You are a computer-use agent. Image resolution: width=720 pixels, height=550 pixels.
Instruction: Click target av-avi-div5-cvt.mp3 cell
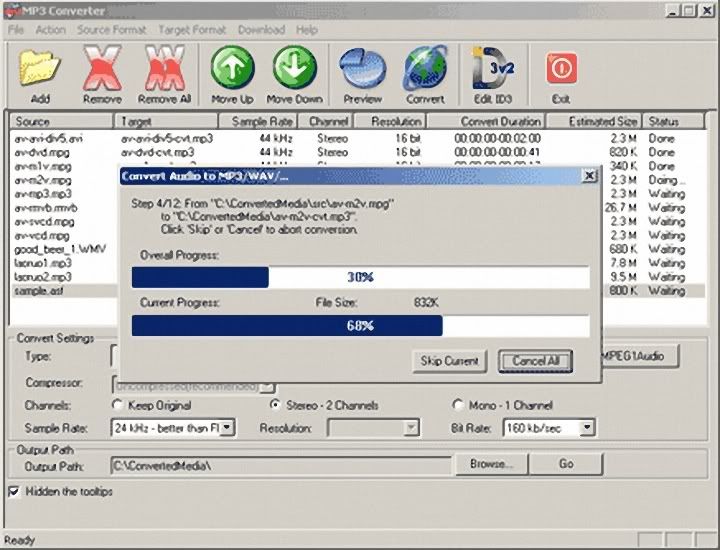click(x=167, y=138)
